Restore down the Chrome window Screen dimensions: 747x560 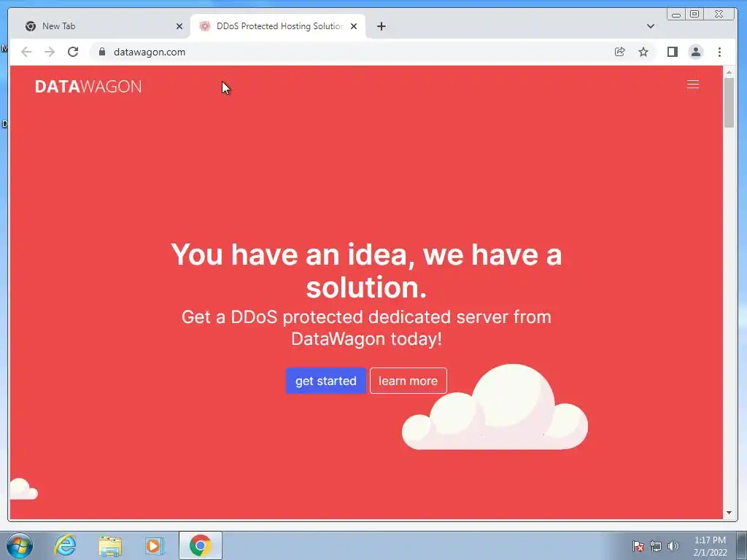coord(694,15)
